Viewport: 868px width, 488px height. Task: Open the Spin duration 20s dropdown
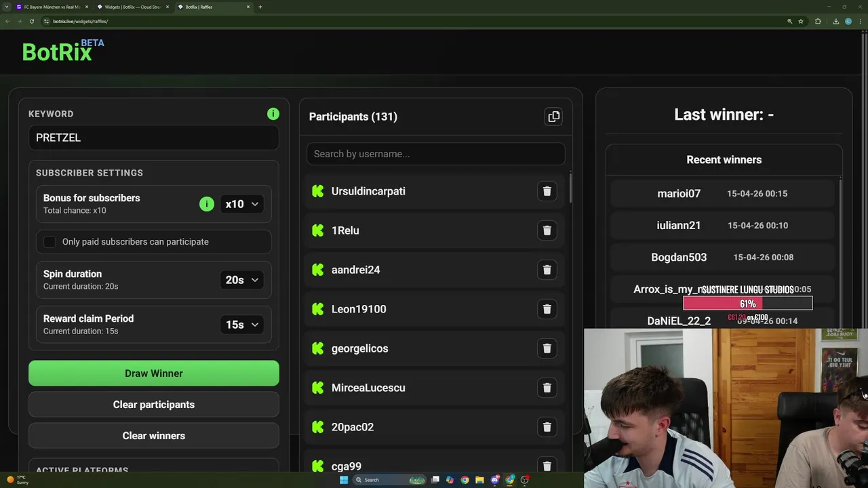(x=242, y=280)
